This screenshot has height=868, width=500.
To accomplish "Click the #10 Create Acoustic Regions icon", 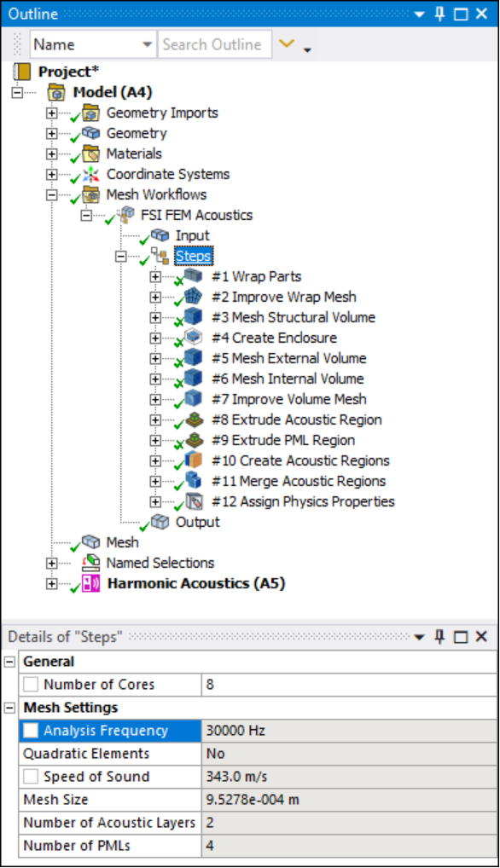I will [193, 460].
